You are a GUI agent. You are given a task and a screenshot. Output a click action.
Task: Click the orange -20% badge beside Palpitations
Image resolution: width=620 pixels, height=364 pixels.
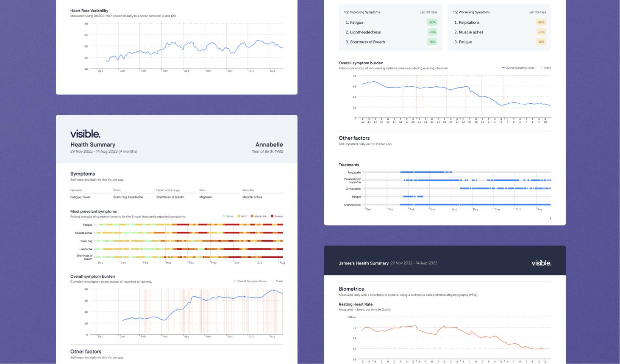(x=541, y=22)
